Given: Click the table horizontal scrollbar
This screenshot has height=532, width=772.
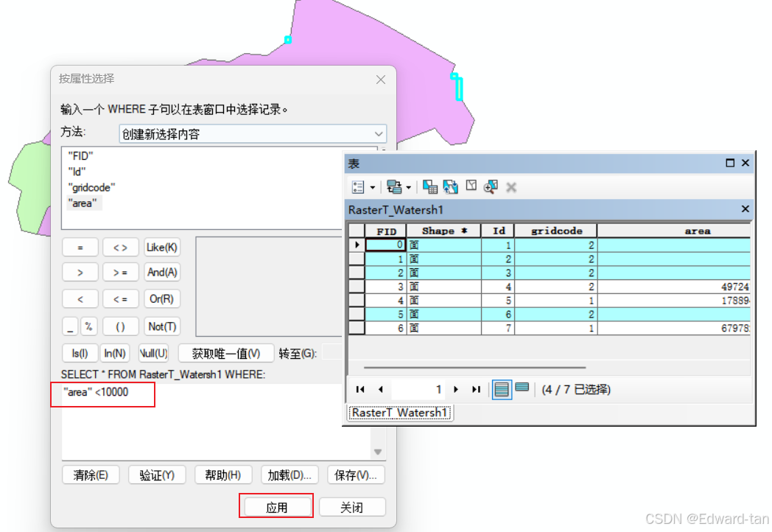Looking at the screenshot, I should pos(474,368).
